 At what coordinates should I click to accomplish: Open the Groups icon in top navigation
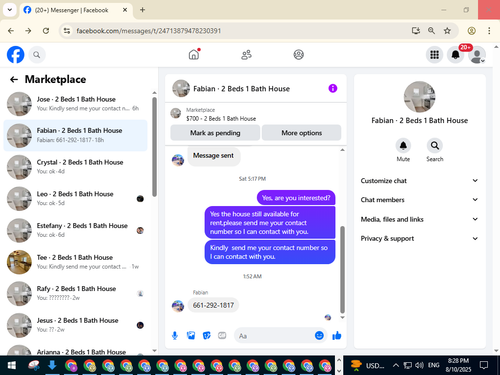(298, 55)
